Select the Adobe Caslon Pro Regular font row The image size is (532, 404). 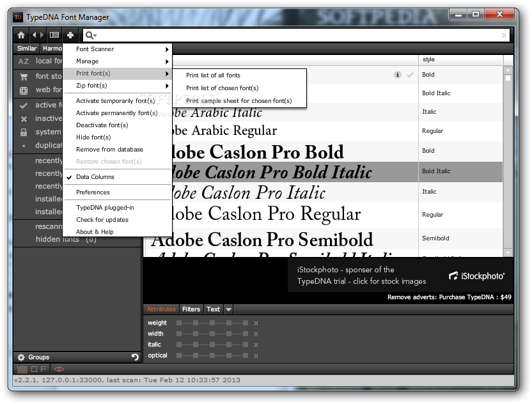(x=324, y=215)
